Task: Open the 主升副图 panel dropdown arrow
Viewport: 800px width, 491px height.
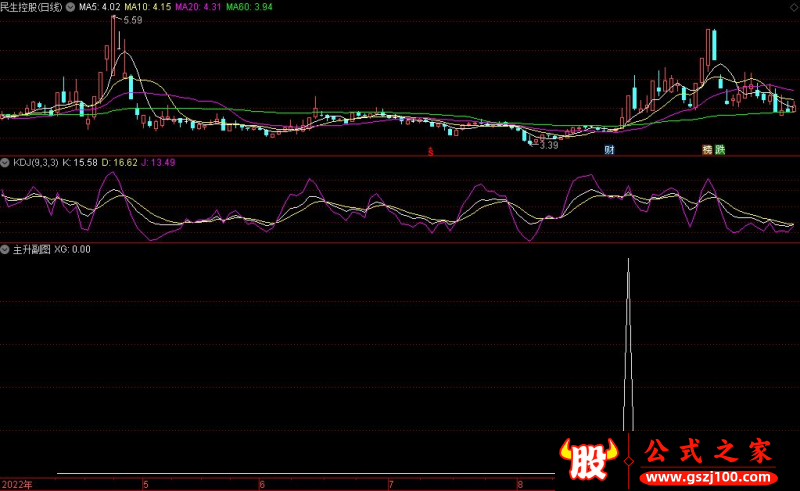Action: [x=5, y=250]
